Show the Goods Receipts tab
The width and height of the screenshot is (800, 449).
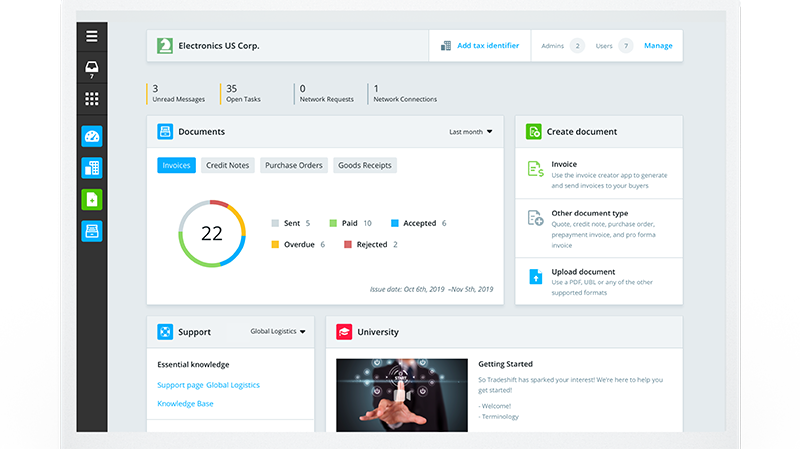click(365, 165)
